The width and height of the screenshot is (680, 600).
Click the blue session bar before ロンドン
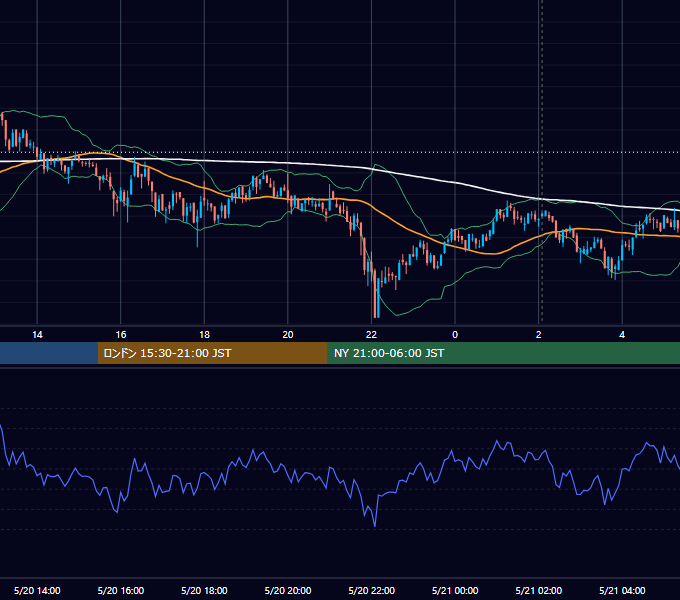(x=49, y=353)
